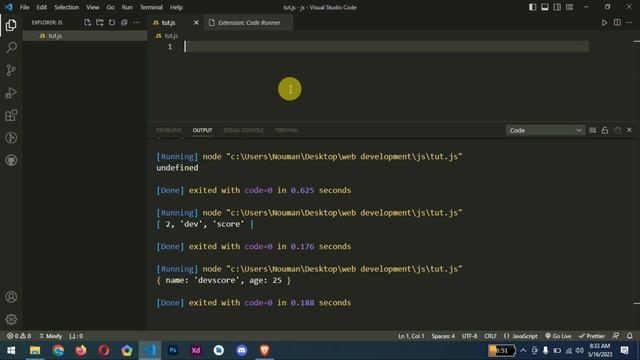
Task: Open the Explorer view in activity bar
Action: pyautogui.click(x=11, y=25)
